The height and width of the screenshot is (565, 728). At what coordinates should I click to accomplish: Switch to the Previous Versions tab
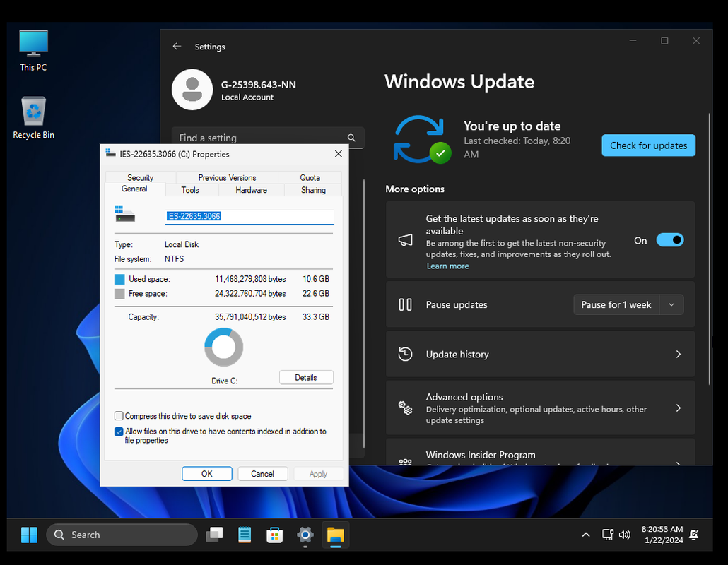[x=227, y=177]
